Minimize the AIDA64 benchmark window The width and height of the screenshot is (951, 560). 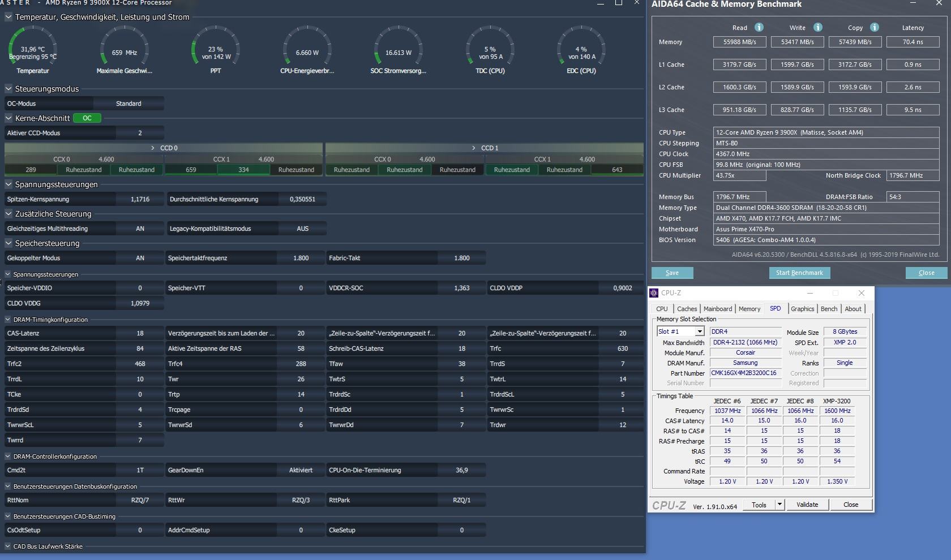[x=913, y=4]
